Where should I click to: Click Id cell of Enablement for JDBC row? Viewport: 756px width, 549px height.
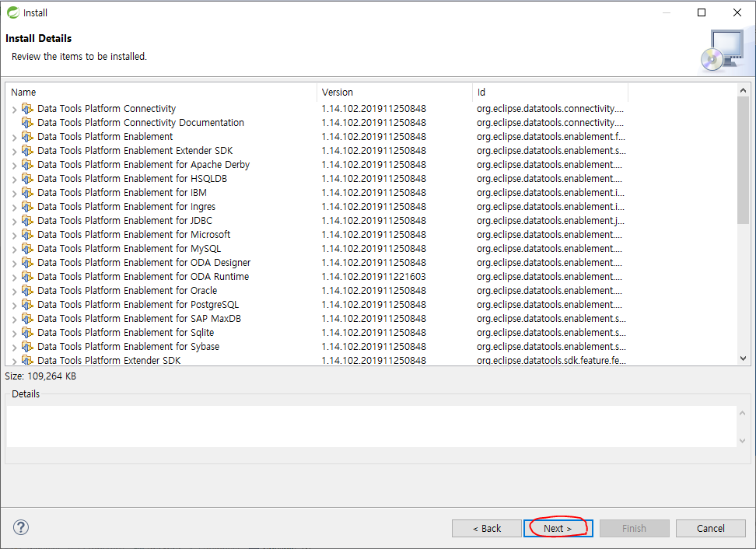coord(550,220)
